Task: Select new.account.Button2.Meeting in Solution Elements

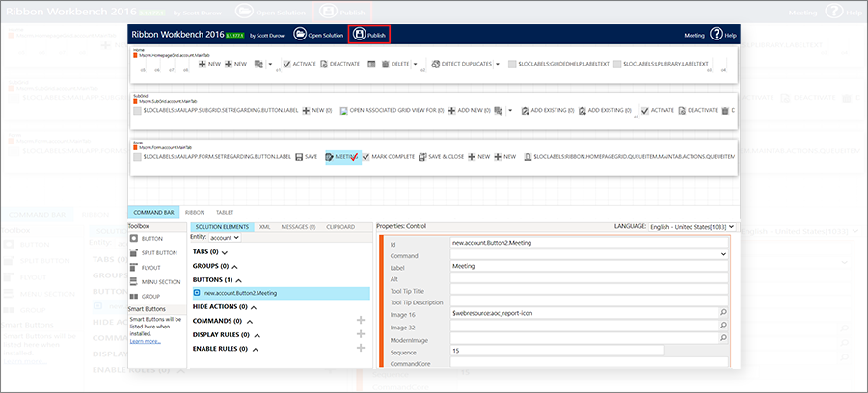Action: click(280, 293)
